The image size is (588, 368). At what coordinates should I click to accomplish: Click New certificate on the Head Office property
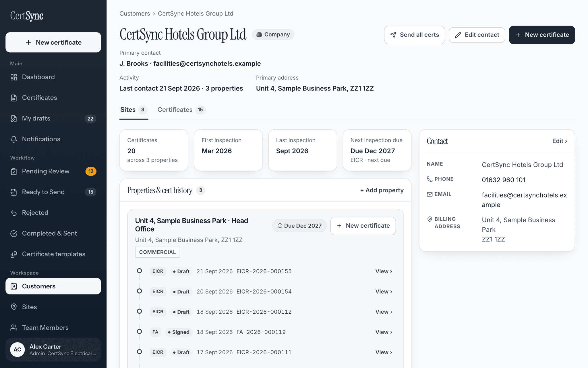coord(363,226)
